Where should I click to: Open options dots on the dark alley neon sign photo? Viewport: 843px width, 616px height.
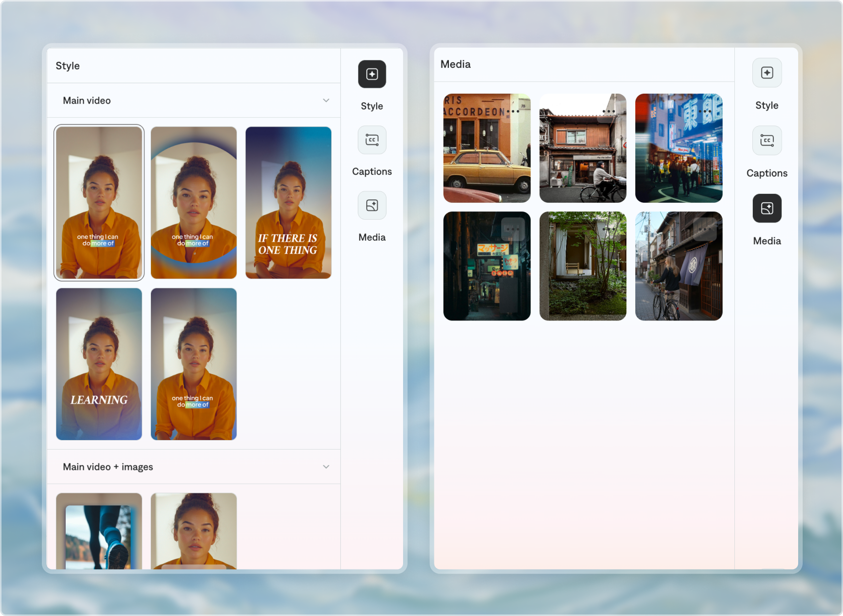513,229
